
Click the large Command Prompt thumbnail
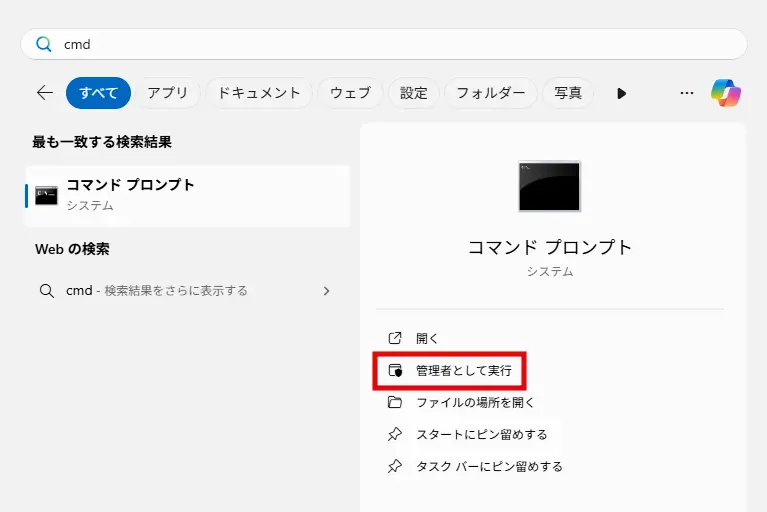click(549, 186)
